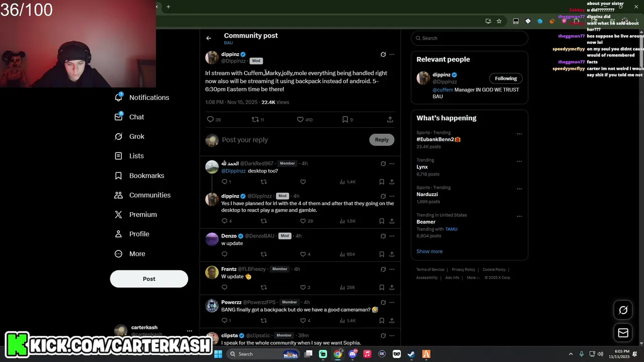Bookmark Frantz's W update reply
Viewport: 644px width, 362px height.
click(382, 288)
